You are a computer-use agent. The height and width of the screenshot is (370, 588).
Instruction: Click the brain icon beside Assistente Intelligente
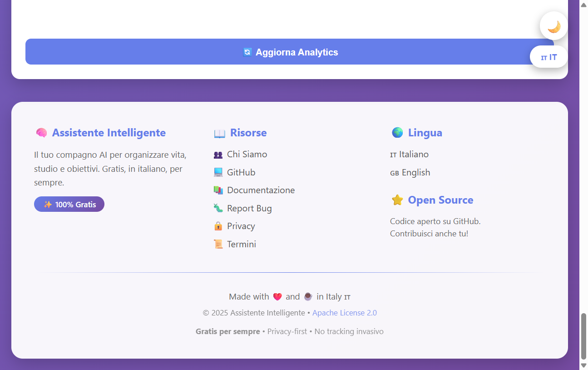pos(41,132)
